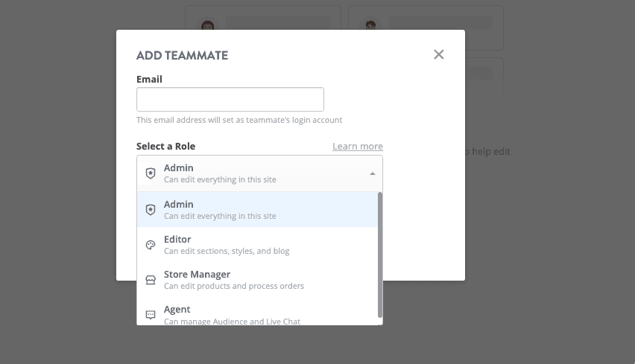Click the selected Admin role box
This screenshot has width=635, height=364.
point(259,173)
